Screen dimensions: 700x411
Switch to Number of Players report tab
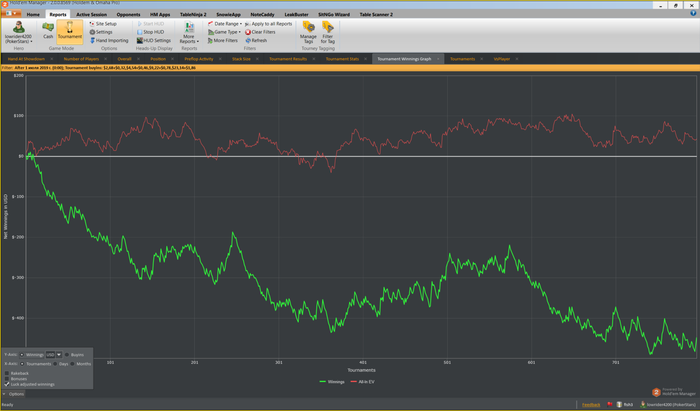81,59
